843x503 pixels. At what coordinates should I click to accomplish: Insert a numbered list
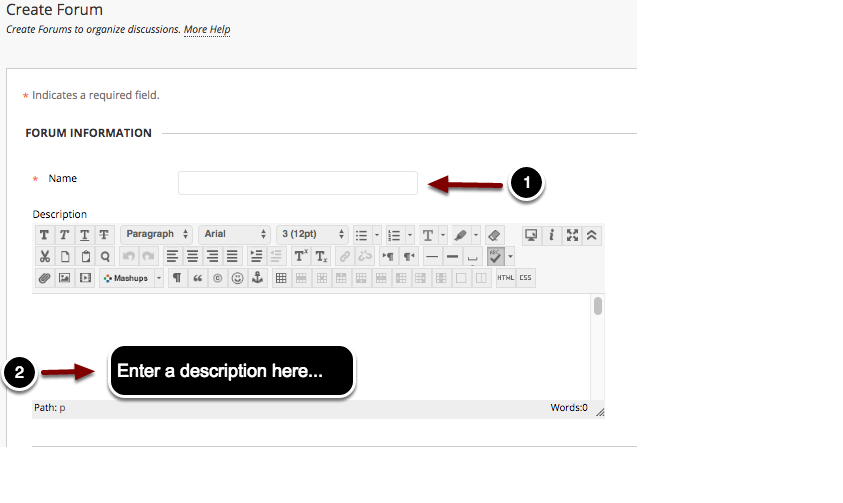click(395, 235)
